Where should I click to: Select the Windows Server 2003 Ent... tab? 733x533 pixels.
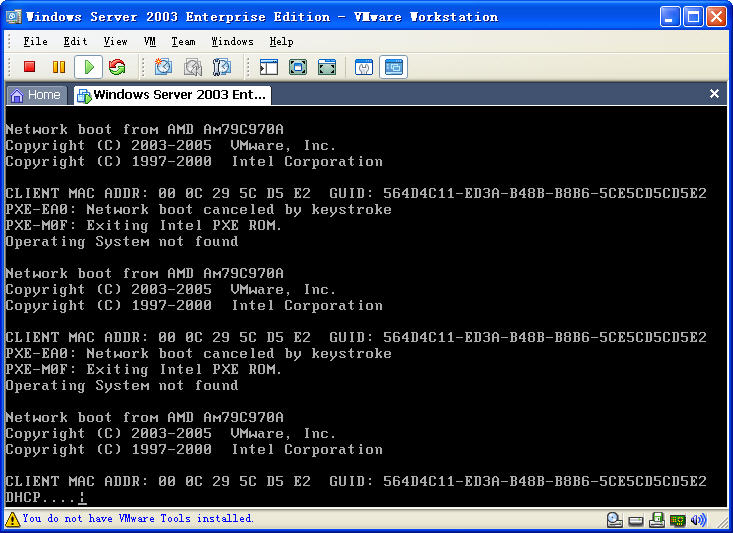pyautogui.click(x=172, y=95)
